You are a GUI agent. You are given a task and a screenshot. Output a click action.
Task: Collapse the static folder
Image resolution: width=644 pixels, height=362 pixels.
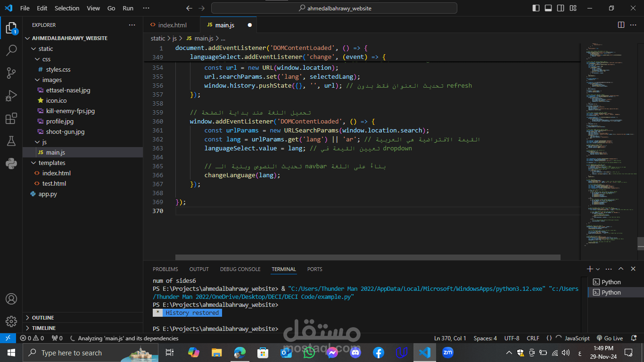tap(45, 49)
